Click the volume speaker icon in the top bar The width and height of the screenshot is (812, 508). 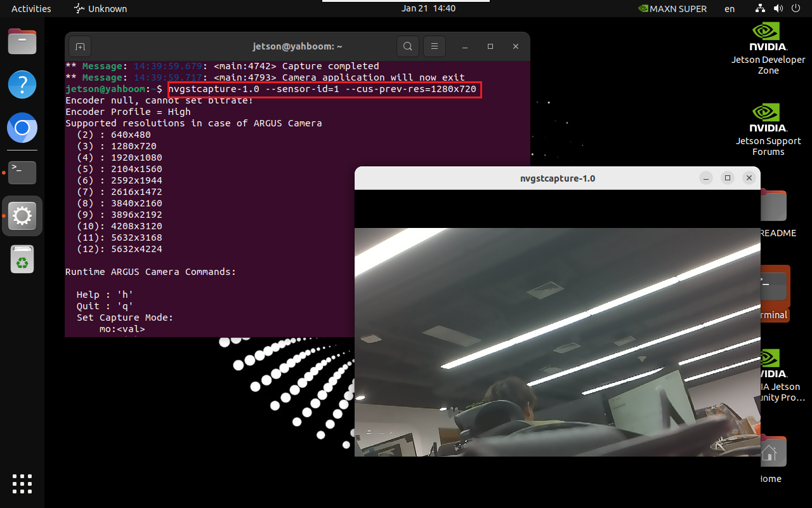click(779, 9)
